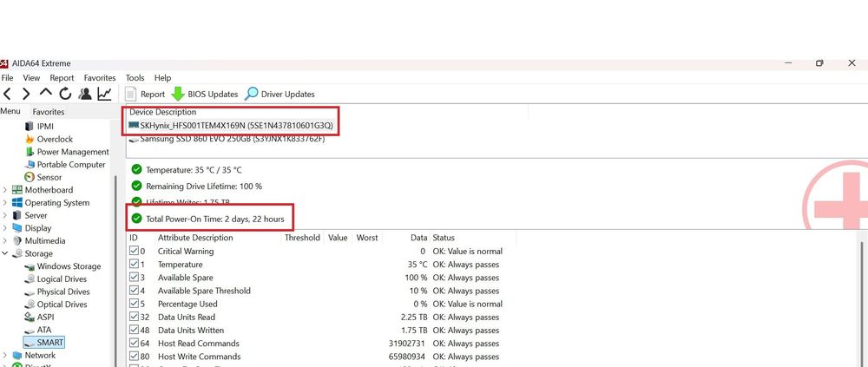
Task: Open the graph chart toolbar icon
Action: coord(105,94)
